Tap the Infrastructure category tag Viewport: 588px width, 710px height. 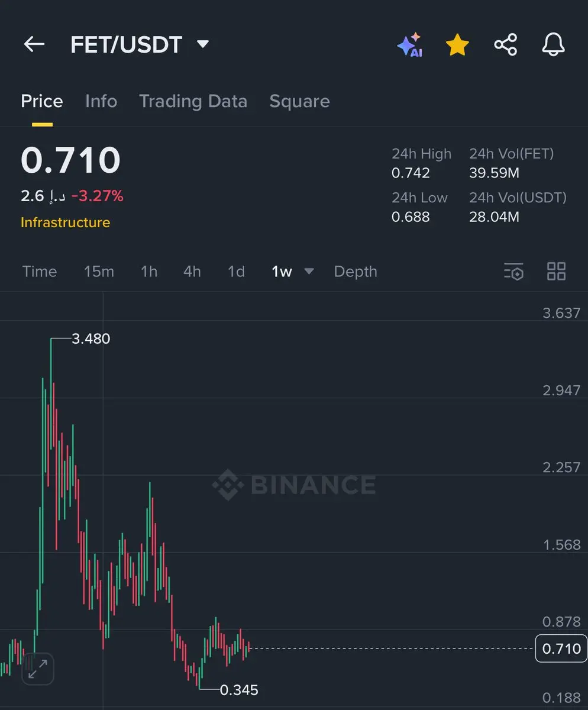65,222
